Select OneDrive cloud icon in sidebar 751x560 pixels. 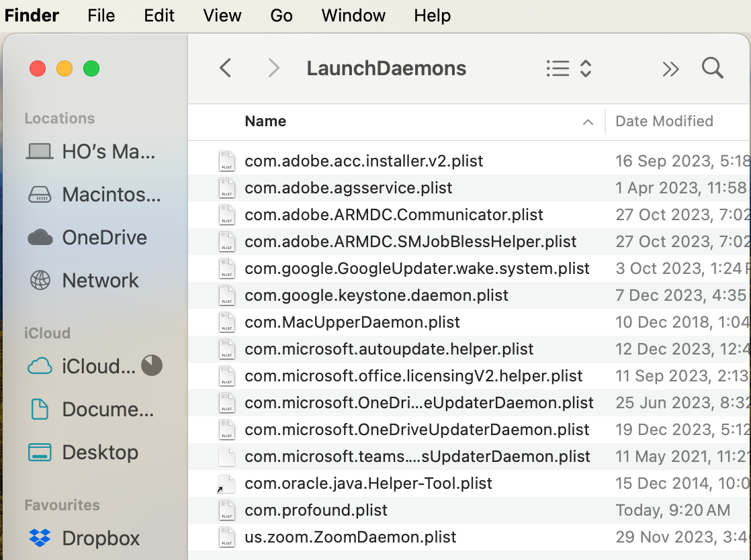pyautogui.click(x=40, y=238)
